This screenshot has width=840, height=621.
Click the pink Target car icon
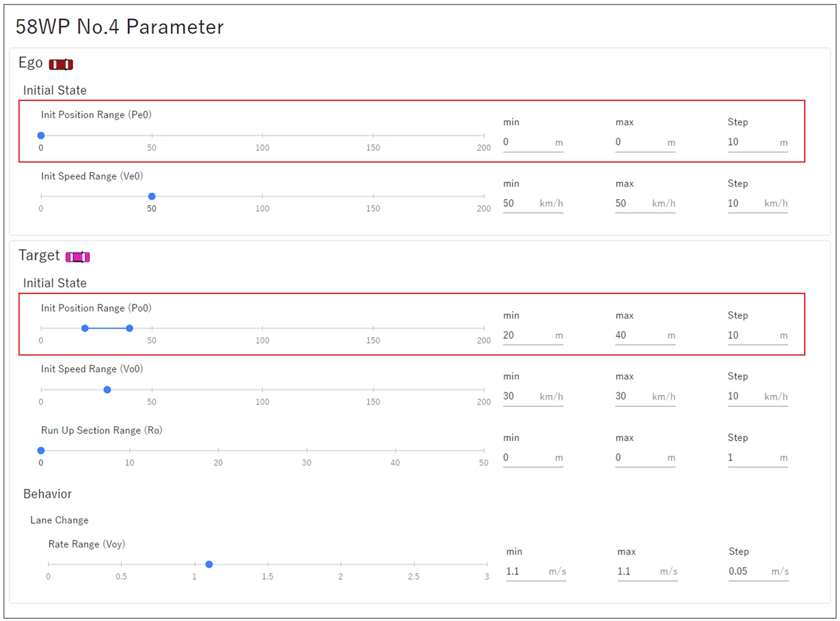coord(78,257)
